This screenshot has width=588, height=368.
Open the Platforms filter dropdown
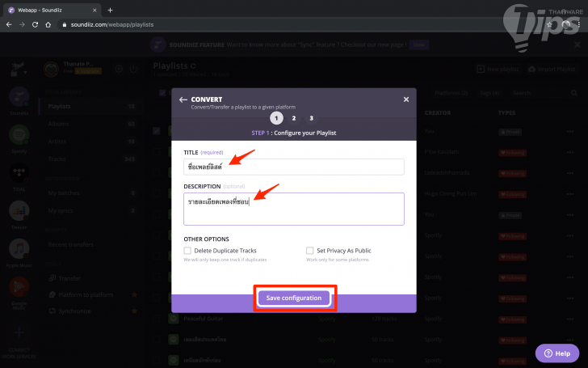(x=453, y=93)
